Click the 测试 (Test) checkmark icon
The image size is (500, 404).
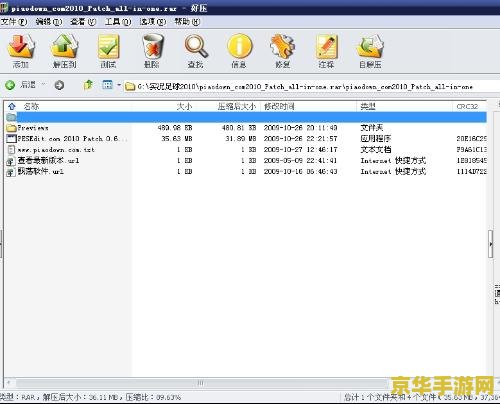coord(108,47)
